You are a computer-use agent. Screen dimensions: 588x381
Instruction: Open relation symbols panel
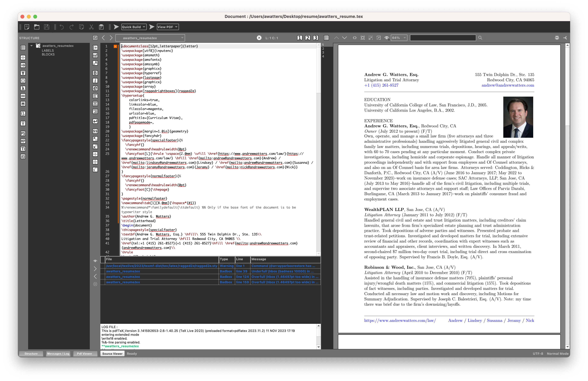[x=23, y=57]
